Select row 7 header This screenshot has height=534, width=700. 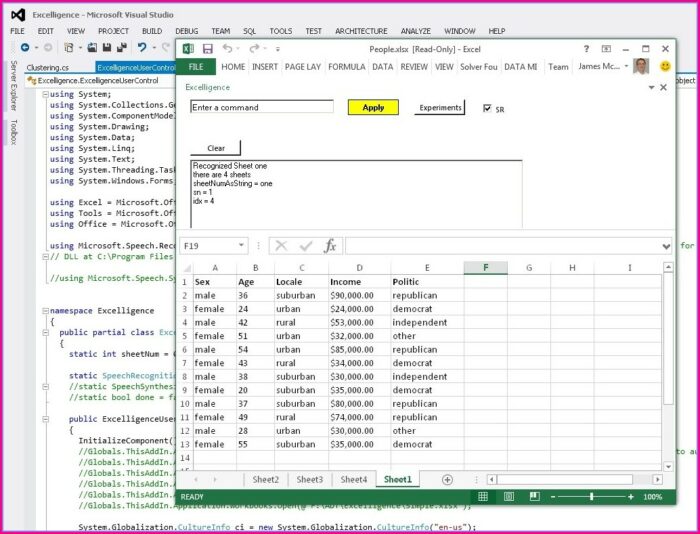coord(184,363)
